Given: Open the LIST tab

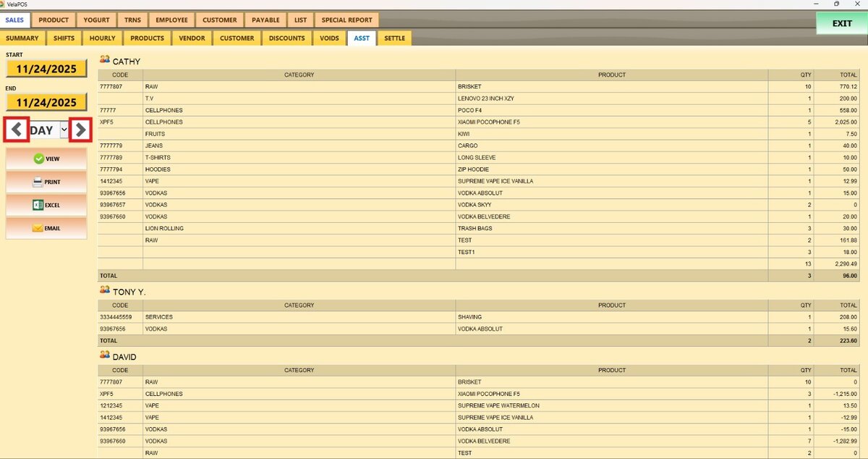Looking at the screenshot, I should [x=300, y=20].
